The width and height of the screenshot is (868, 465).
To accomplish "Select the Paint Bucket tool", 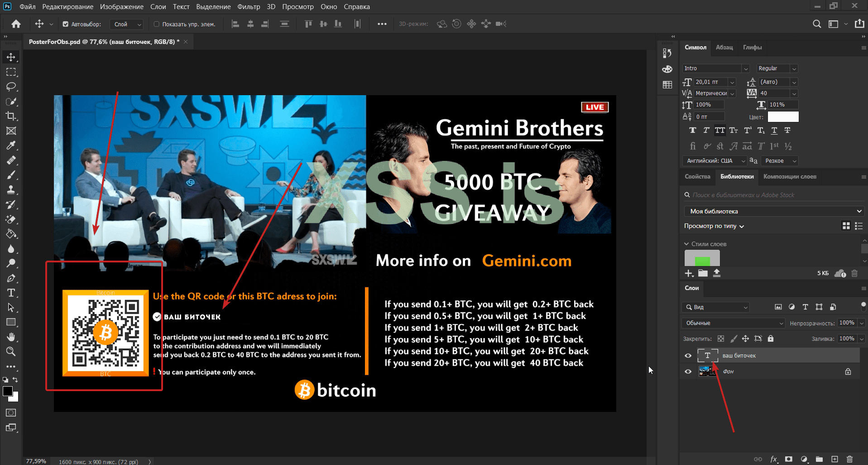I will (x=11, y=234).
